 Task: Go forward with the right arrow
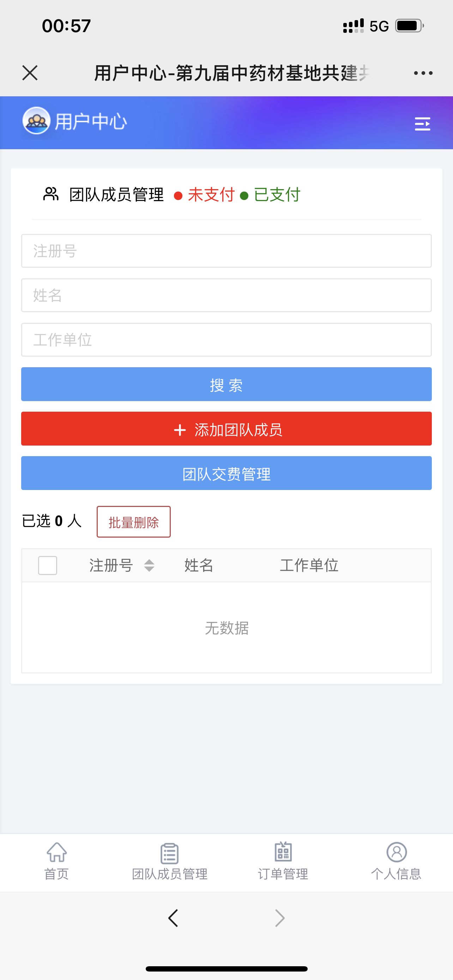[x=279, y=918]
